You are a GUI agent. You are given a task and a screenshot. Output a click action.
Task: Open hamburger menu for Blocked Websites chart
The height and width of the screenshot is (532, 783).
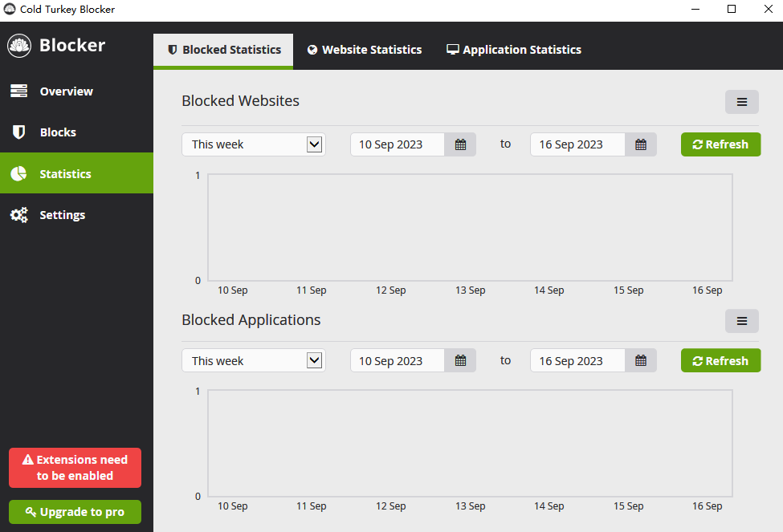point(741,102)
